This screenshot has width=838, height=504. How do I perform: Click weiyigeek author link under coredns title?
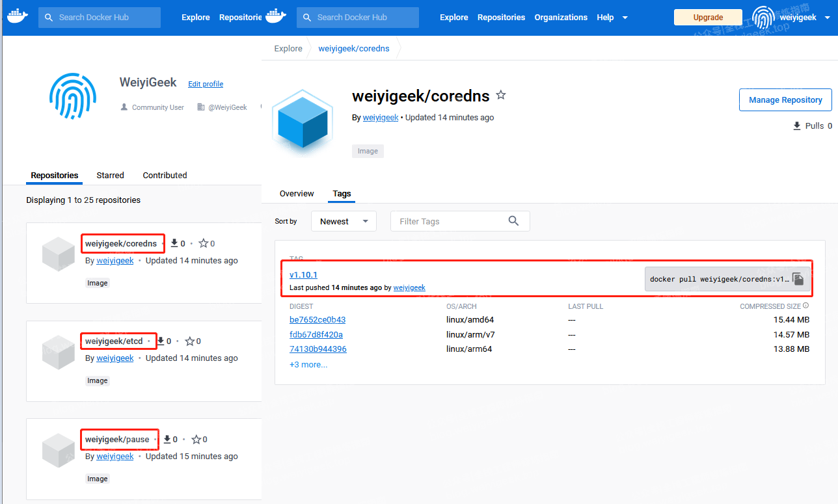(381, 118)
